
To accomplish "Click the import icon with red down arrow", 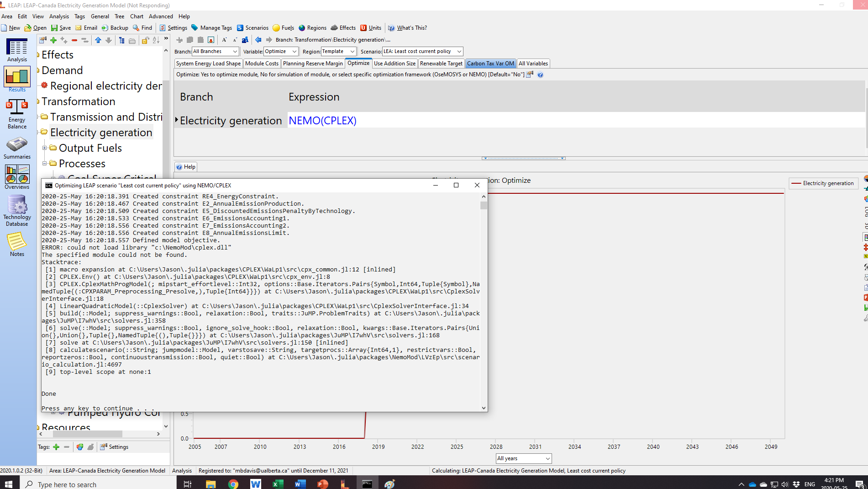I will 211,40.
